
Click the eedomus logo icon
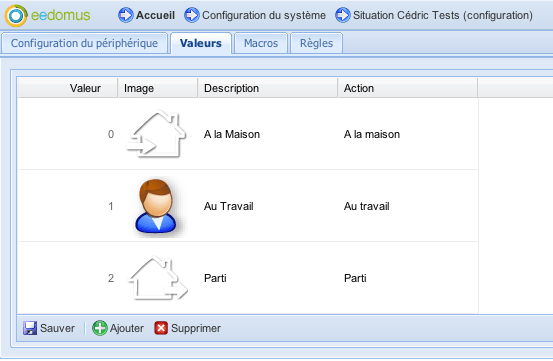coord(16,16)
